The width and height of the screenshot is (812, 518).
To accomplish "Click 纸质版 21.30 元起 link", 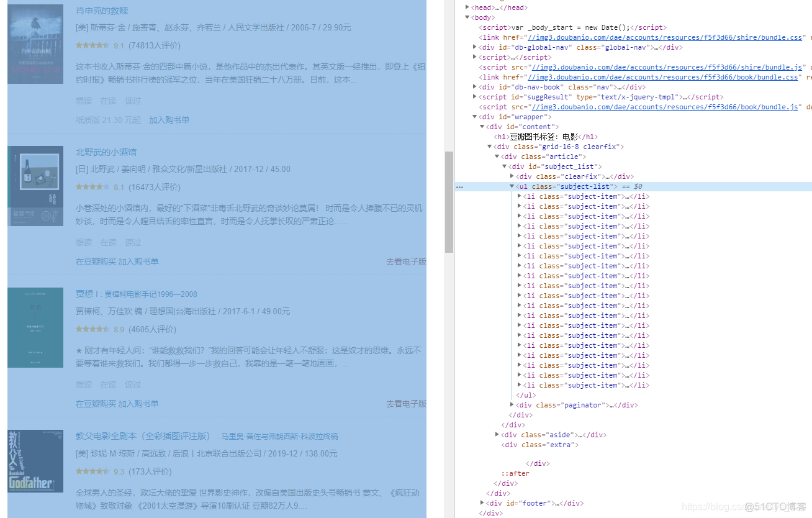I will [108, 120].
